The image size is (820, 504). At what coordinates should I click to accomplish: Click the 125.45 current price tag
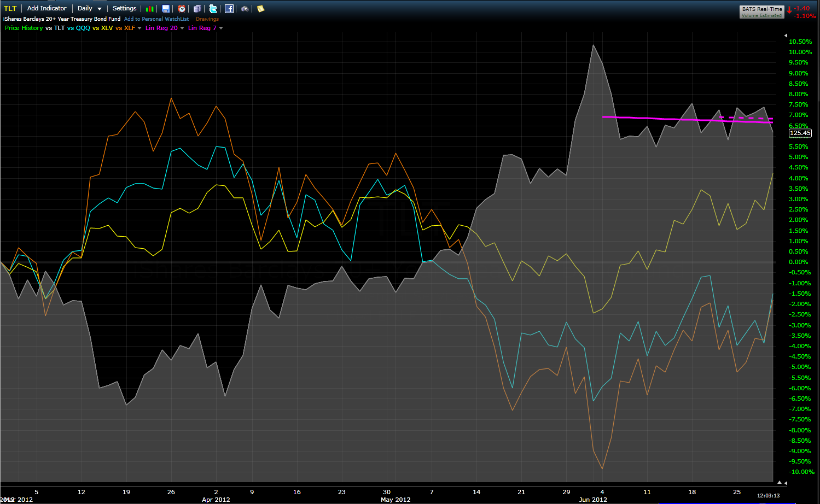[800, 133]
